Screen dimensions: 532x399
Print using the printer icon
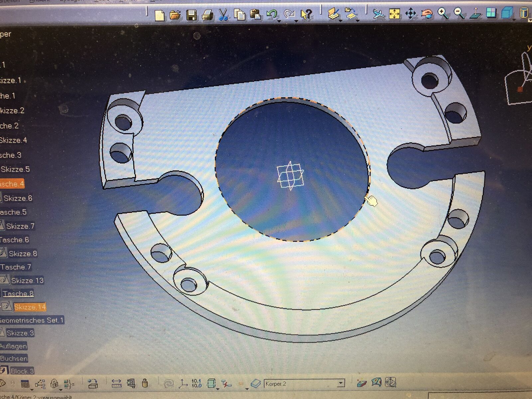(207, 15)
